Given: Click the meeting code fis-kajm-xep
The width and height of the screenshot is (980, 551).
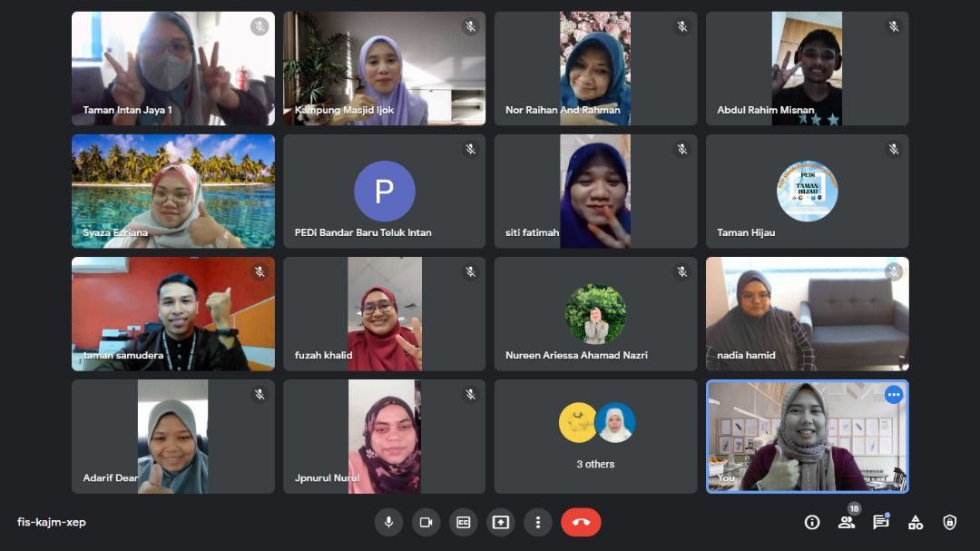Looking at the screenshot, I should pyautogui.click(x=51, y=522).
